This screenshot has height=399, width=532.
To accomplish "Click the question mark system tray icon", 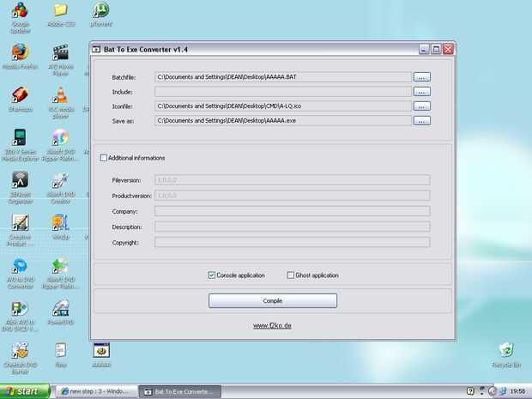I will point(470,391).
